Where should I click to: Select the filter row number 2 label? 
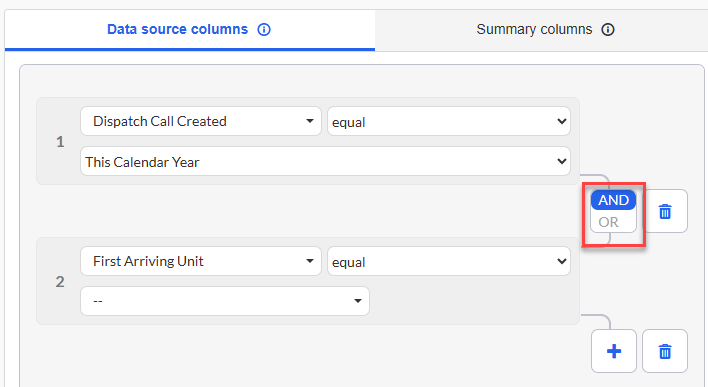point(60,282)
